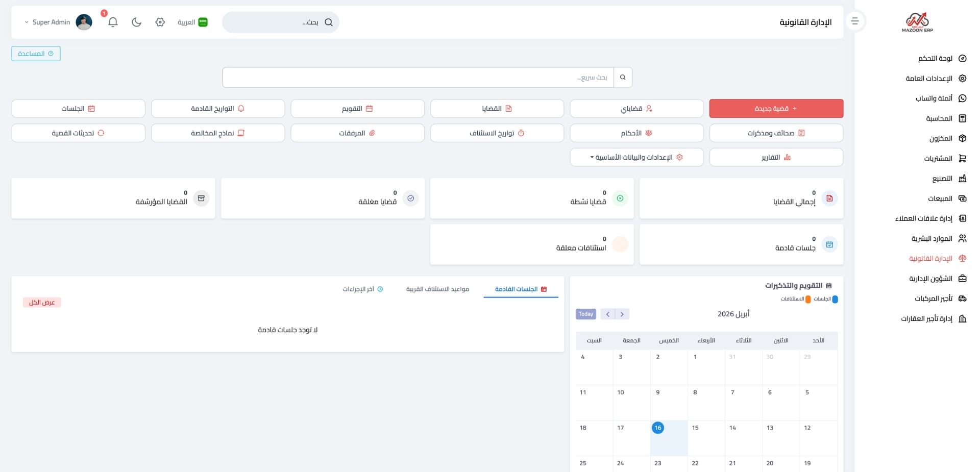
Task: Switch to آخر الإجراءات tab
Action: tap(362, 289)
